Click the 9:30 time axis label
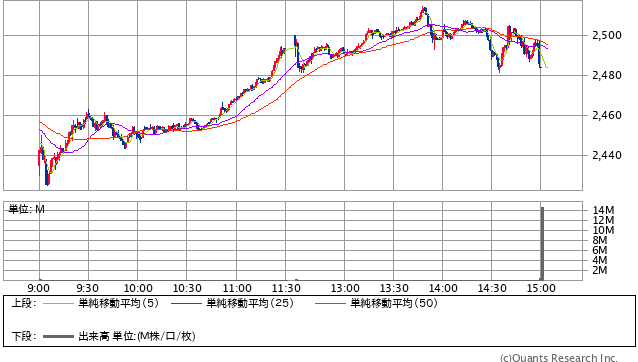638x362 pixels. [x=87, y=288]
